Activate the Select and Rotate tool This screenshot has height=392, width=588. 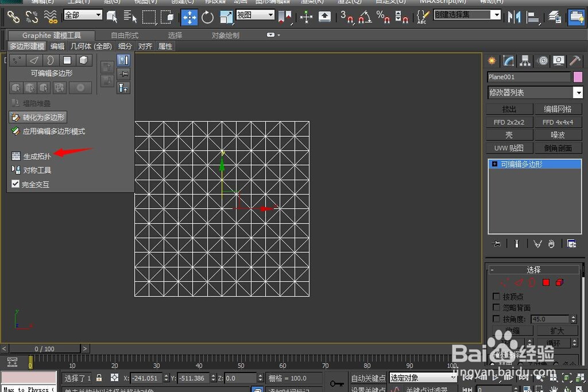208,17
